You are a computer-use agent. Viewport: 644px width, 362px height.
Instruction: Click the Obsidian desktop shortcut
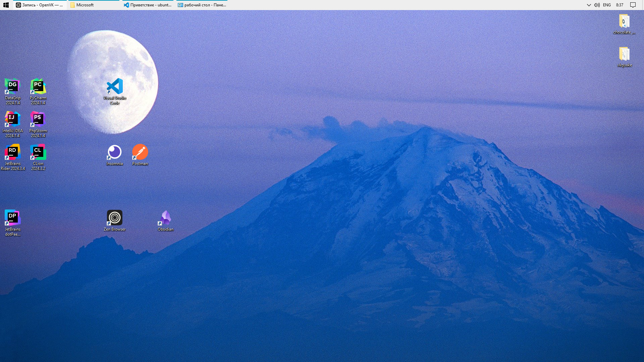(x=165, y=218)
